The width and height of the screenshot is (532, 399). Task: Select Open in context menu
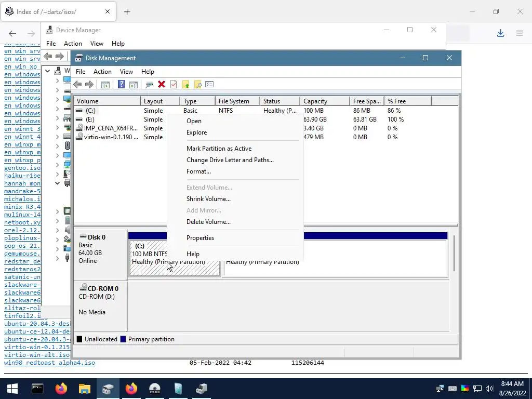[x=194, y=121]
